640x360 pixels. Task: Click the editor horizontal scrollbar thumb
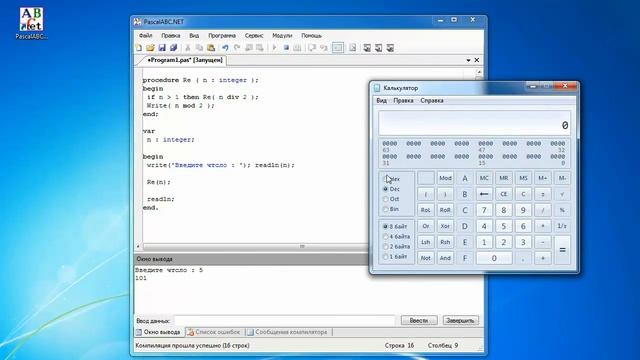(x=302, y=247)
